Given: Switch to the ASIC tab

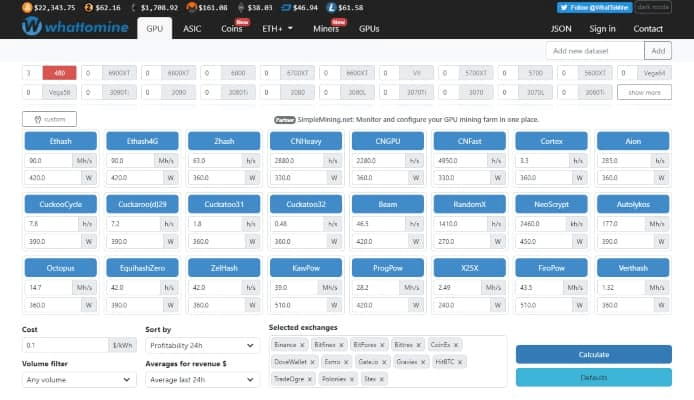Looking at the screenshot, I should coord(192,29).
